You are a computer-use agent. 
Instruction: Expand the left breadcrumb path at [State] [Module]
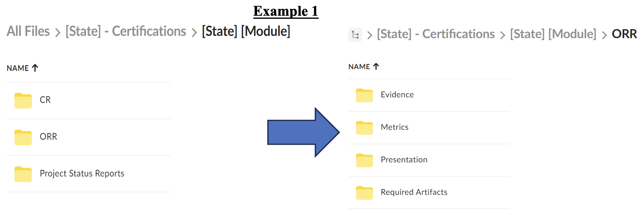(246, 31)
